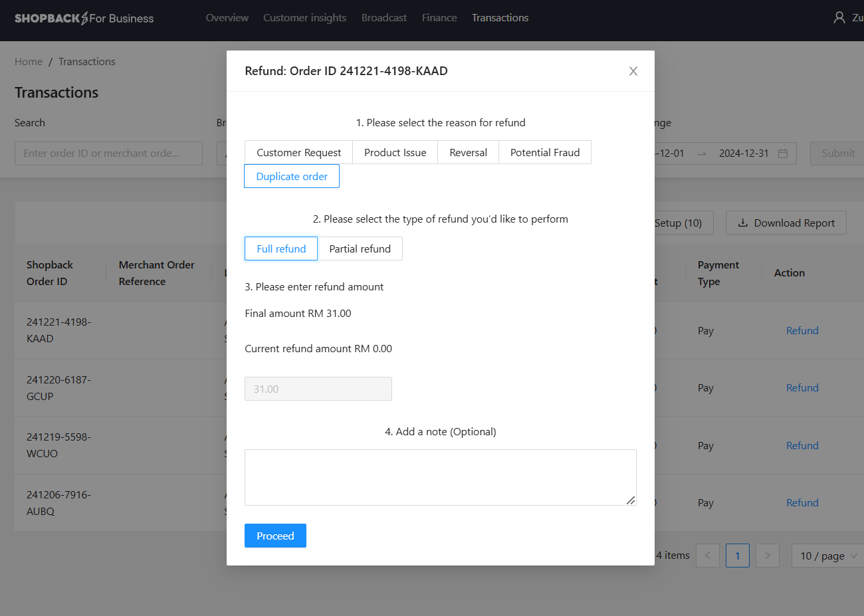Viewport: 864px width, 616px height.
Task: Select Potential Fraud refund reason
Action: 544,152
